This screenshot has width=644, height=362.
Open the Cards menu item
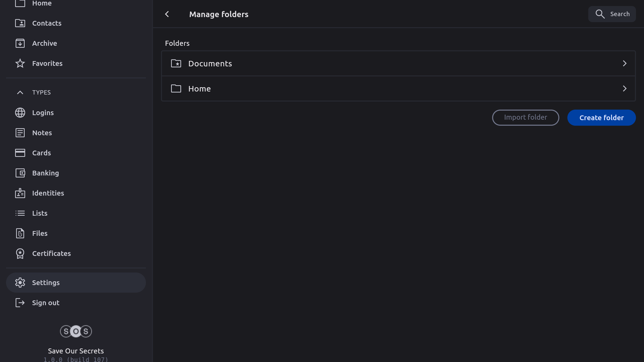(42, 153)
